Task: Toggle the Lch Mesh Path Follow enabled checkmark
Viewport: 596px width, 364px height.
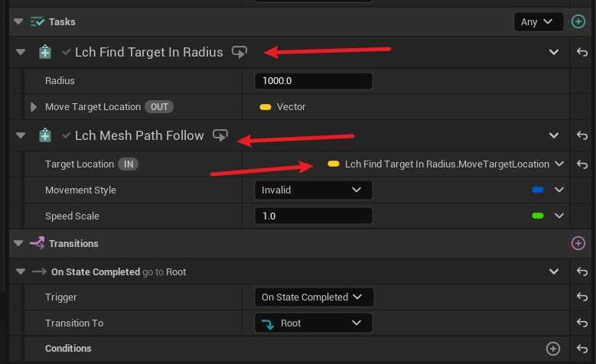Action: pos(67,136)
